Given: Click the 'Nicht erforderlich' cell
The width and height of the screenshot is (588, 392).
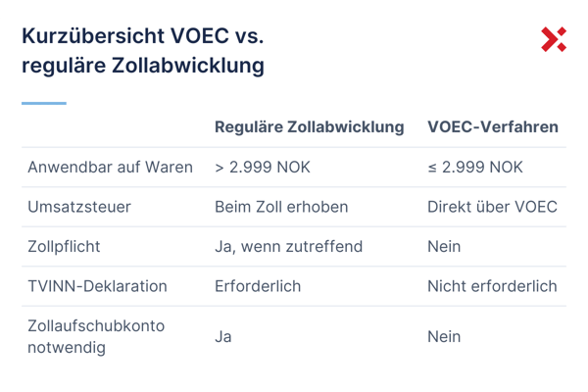Looking at the screenshot, I should tap(492, 286).
